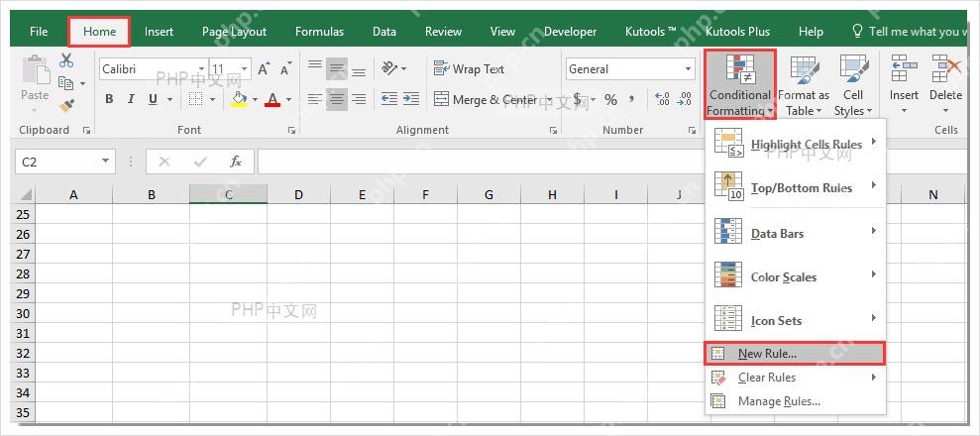Screen dimensions: 980x436
Task: Choose New Rule... menu entry
Action: click(795, 354)
